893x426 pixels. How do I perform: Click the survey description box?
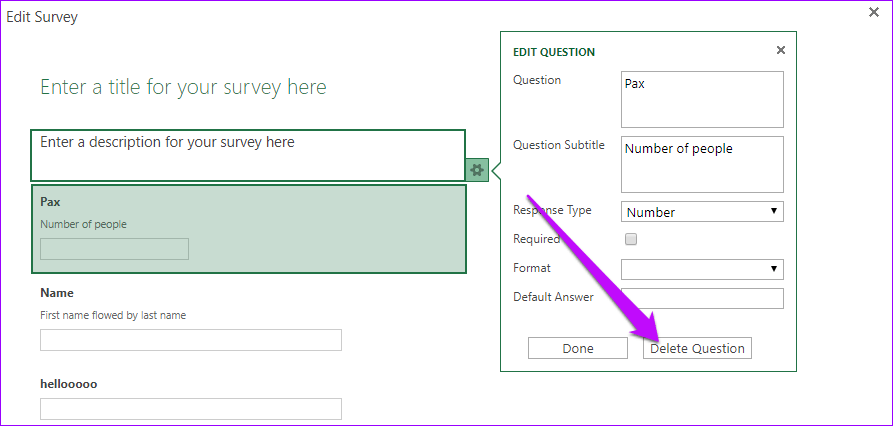(x=247, y=155)
